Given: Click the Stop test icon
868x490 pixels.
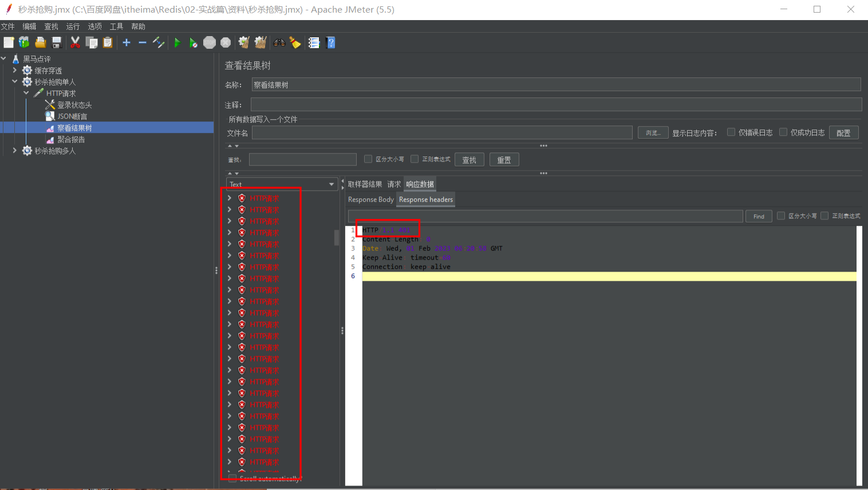Looking at the screenshot, I should (210, 42).
